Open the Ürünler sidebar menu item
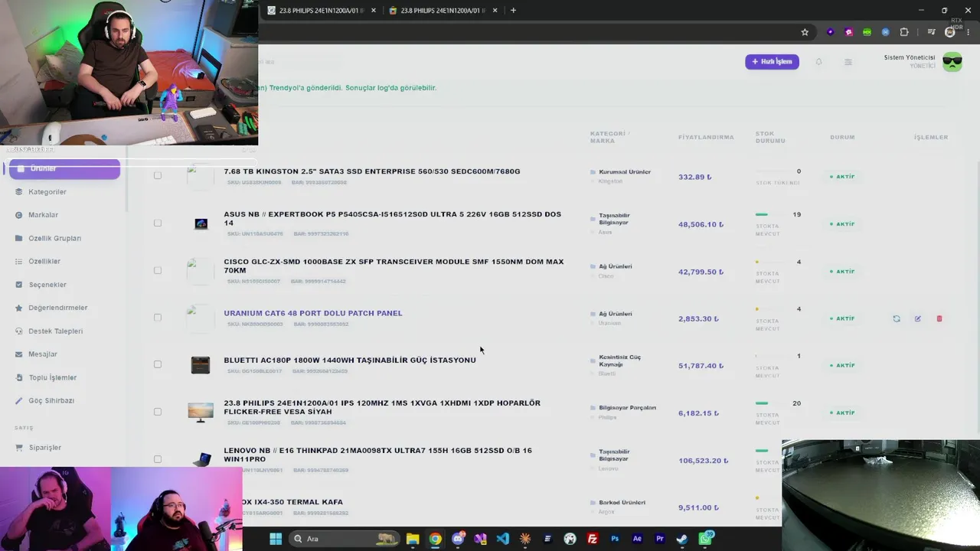This screenshot has height=551, width=980. click(x=64, y=169)
